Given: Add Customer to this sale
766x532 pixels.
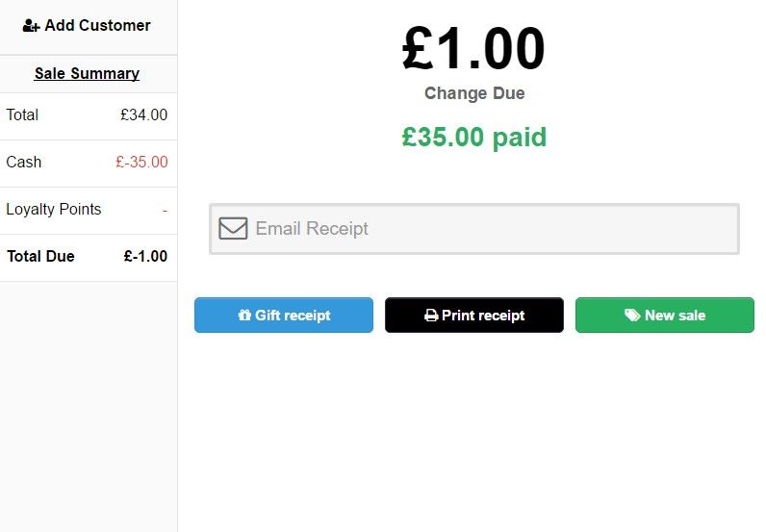Looking at the screenshot, I should [88, 27].
